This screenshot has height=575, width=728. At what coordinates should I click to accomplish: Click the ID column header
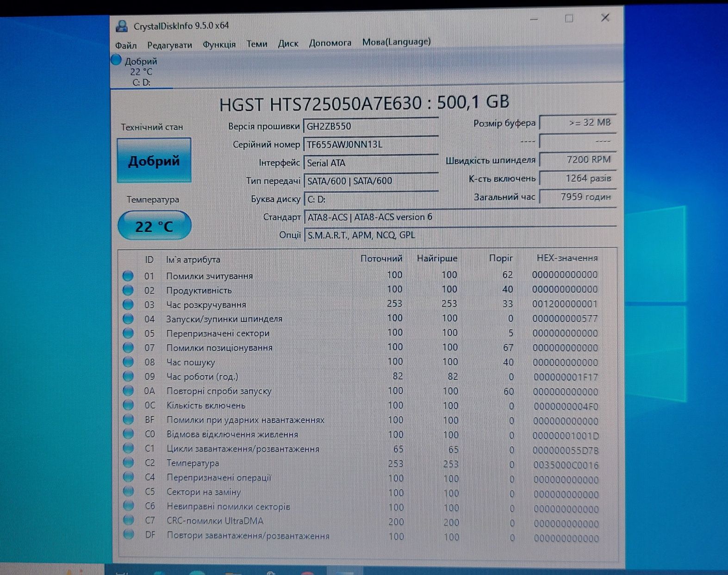click(149, 260)
